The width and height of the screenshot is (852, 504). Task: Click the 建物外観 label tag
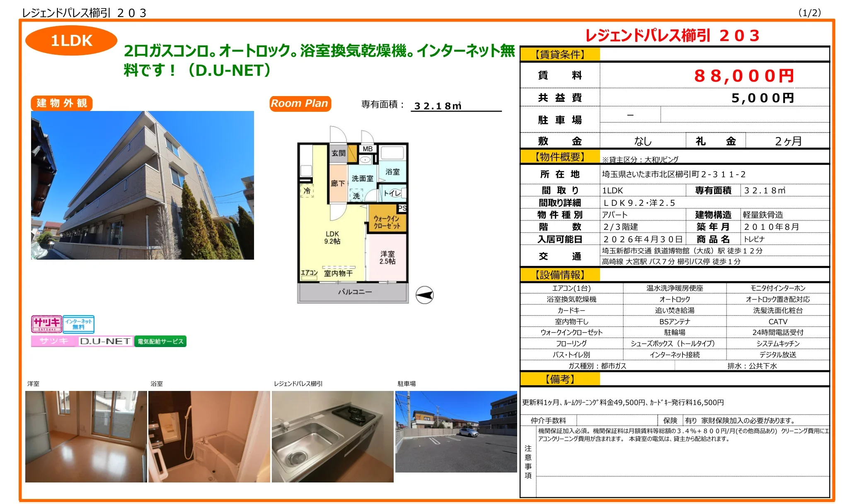(61, 104)
